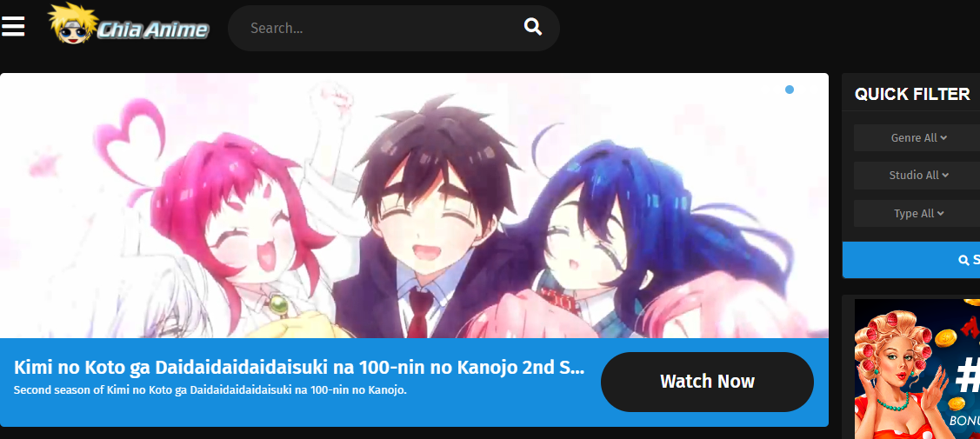Submit the quick filter with the blue button
The width and height of the screenshot is (980, 439).
tap(911, 260)
